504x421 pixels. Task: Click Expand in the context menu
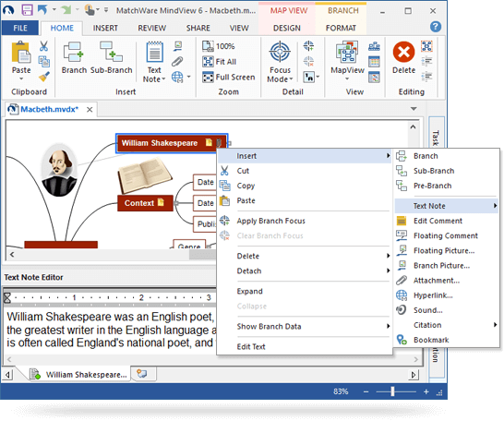click(x=304, y=291)
